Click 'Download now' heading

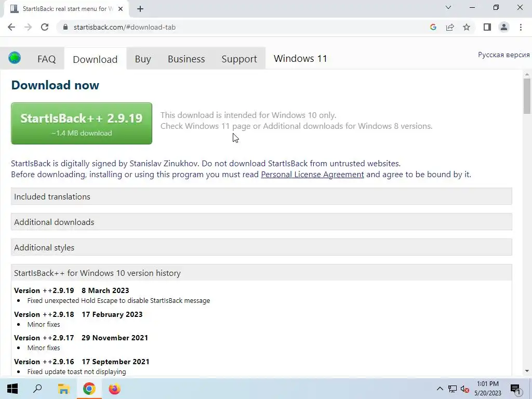[x=55, y=85]
